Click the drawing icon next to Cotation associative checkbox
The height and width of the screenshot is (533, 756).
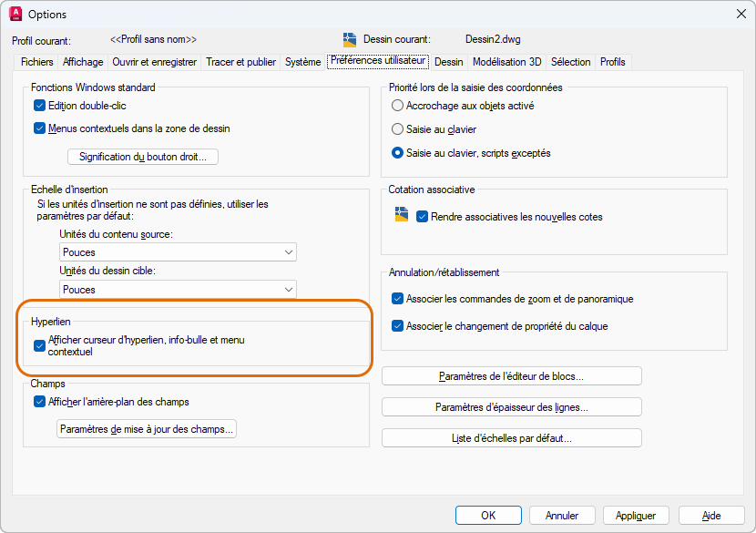point(402,215)
